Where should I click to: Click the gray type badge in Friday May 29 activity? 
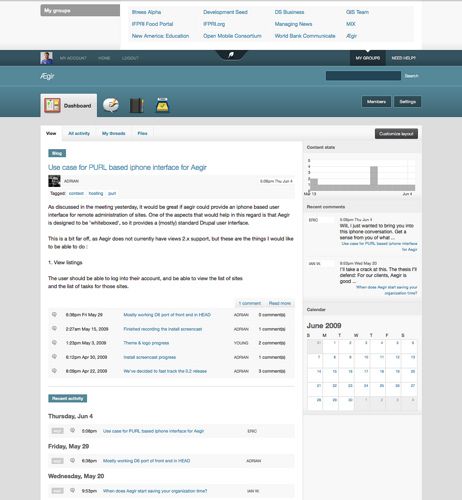[57, 461]
